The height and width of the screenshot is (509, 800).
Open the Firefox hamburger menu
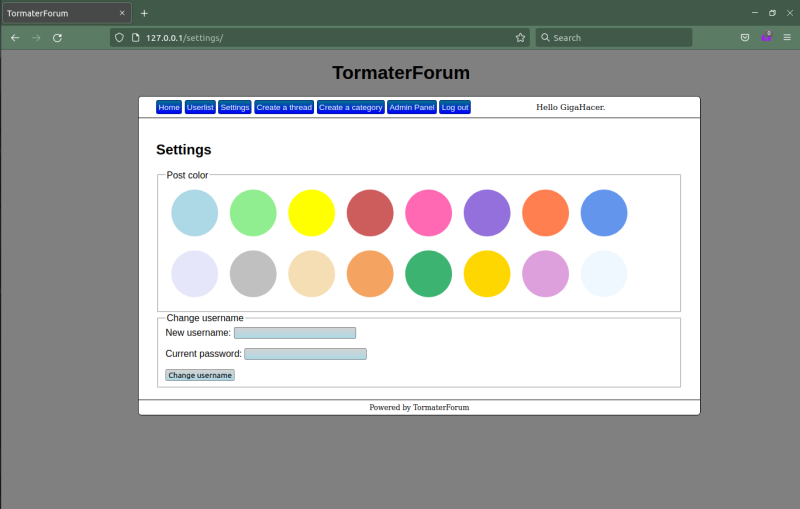[x=787, y=38]
